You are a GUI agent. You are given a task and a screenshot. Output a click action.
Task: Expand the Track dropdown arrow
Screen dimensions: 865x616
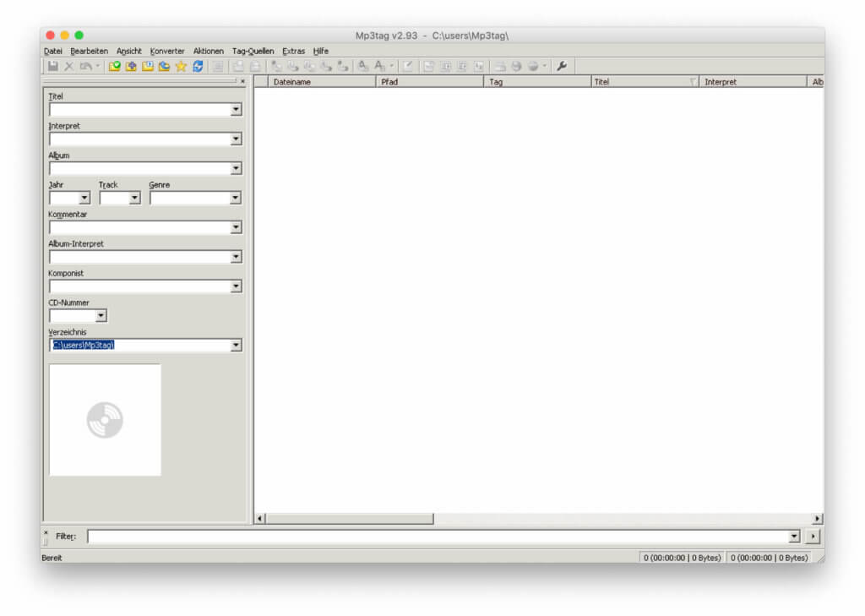point(134,198)
